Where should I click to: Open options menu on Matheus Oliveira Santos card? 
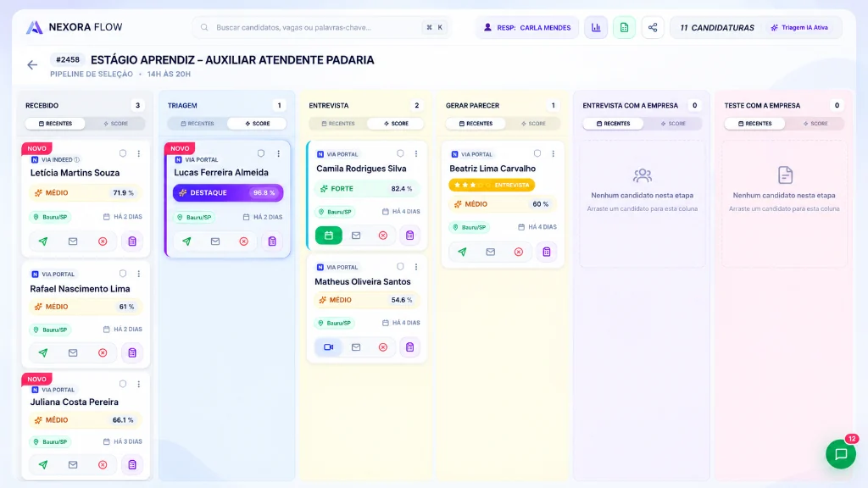point(416,266)
